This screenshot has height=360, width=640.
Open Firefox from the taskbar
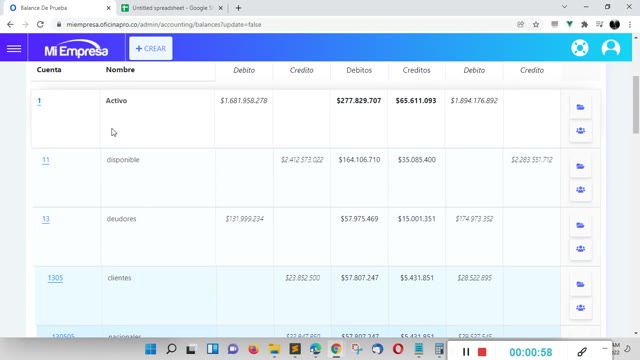click(253, 349)
